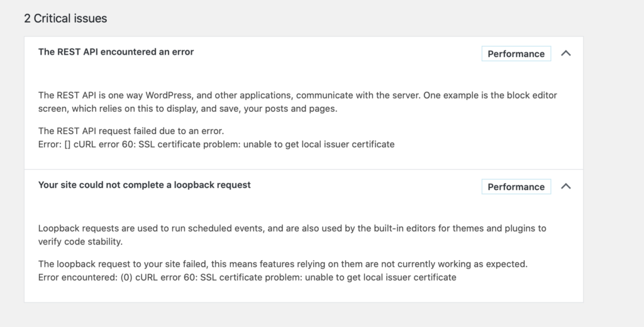Click "other applications" in REST API description
This screenshot has width=644, height=327.
pyautogui.click(x=249, y=96)
